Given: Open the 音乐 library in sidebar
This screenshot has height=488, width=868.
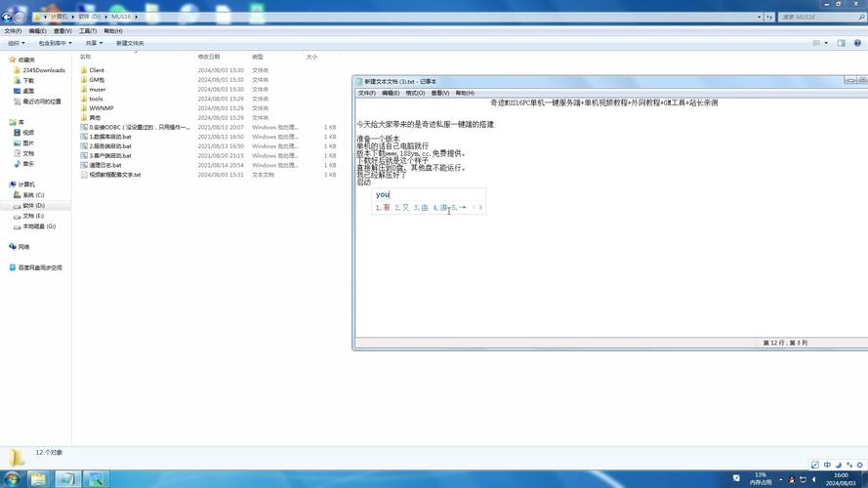Looking at the screenshot, I should [28, 164].
